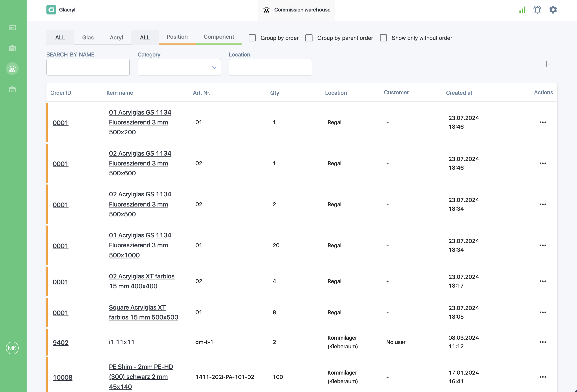The width and height of the screenshot is (577, 392).
Task: Open the notifications bell icon
Action: pos(537,10)
